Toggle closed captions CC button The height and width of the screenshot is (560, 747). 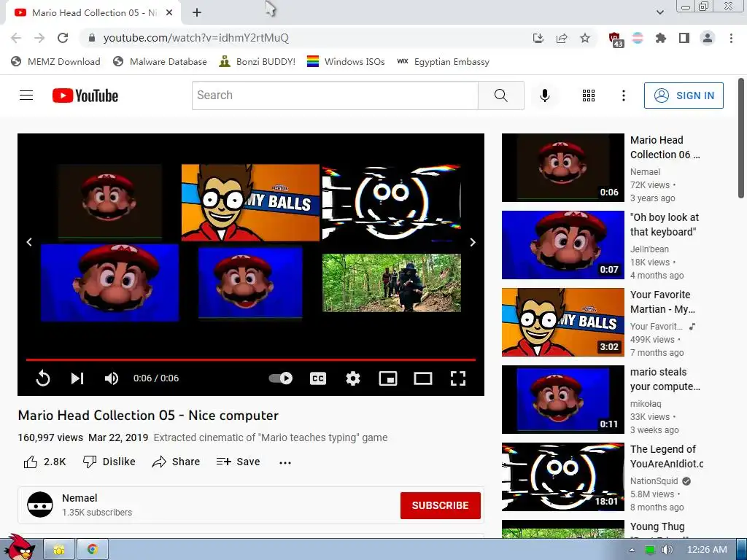(318, 378)
